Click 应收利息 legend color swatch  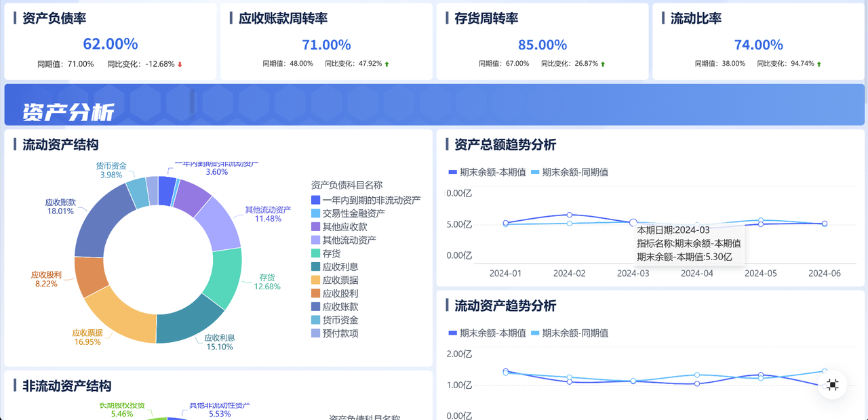pyautogui.click(x=315, y=267)
